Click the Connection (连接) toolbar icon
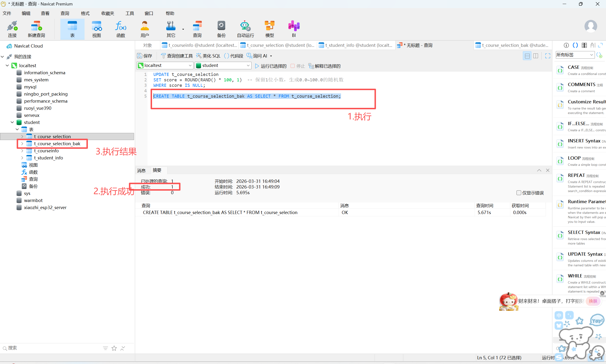 pyautogui.click(x=12, y=29)
